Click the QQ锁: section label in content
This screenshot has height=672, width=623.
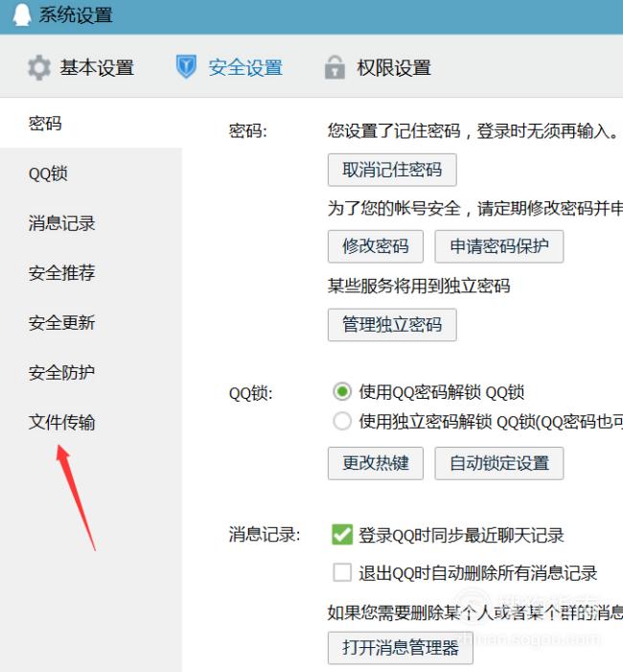[x=251, y=393]
